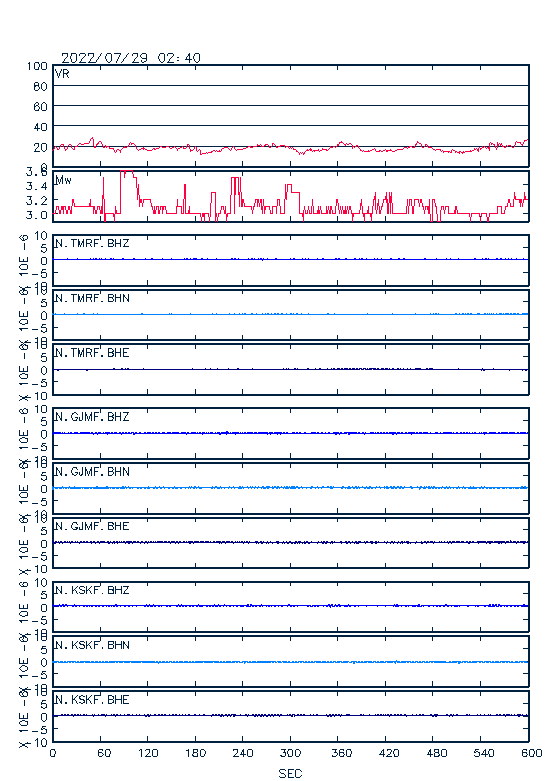Click the 540 tick on SEC axis
Screen dimensions: 554x781
click(x=483, y=753)
